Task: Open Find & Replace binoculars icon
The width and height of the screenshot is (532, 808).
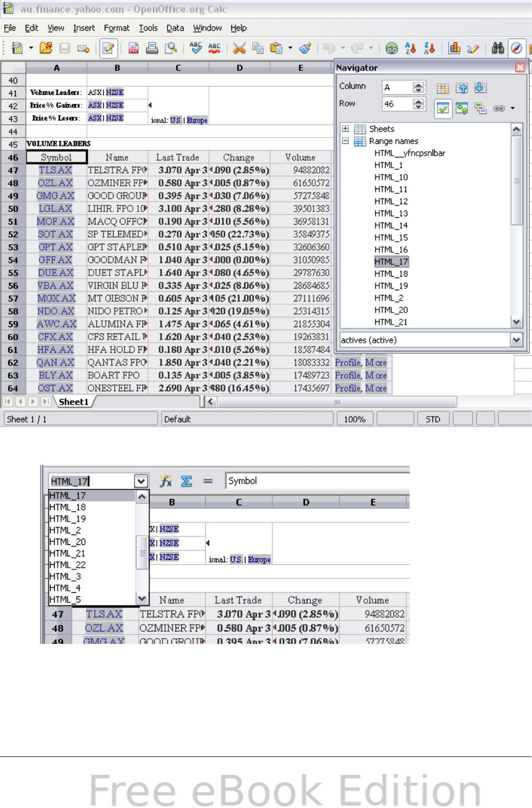Action: [498, 48]
